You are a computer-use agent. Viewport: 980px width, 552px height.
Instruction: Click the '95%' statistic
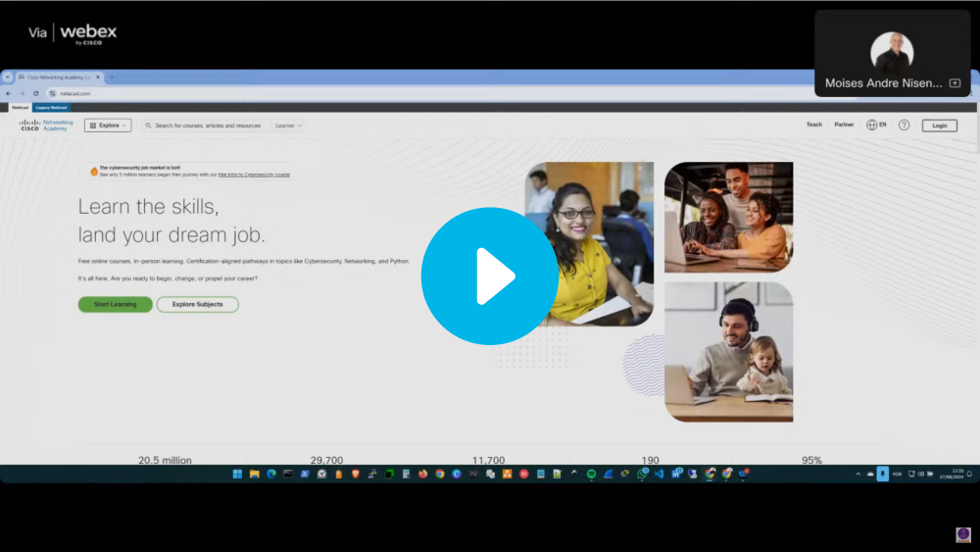(811, 460)
